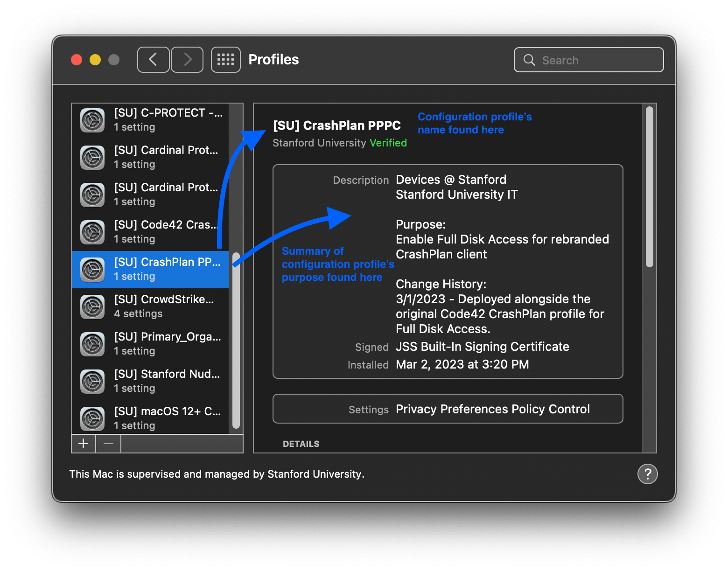Screen dimensions: 728x571
Task: Click the show-all preferences grid icon
Action: coord(225,59)
